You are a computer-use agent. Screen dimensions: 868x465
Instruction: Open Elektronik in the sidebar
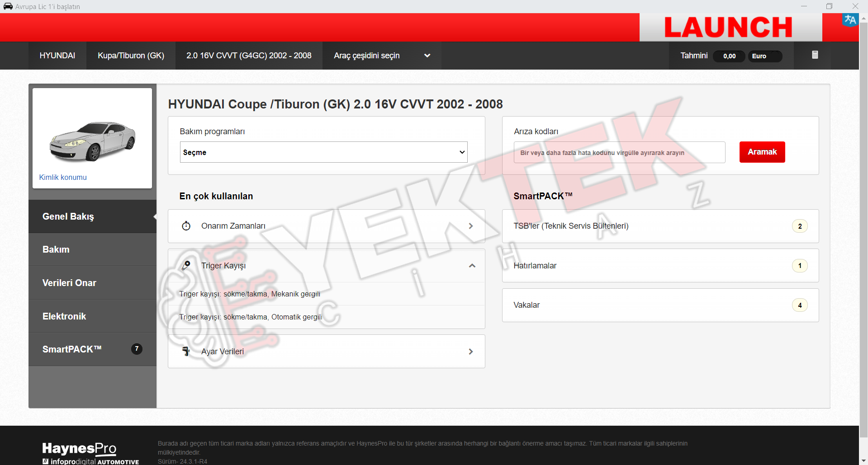[92, 316]
